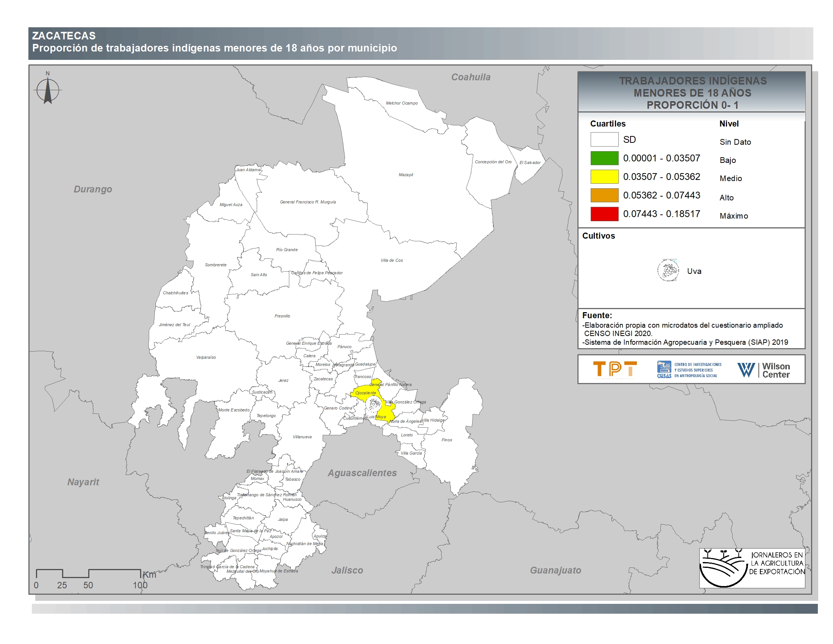Click the Fresnillo municipality label
Viewport: 833px width, 644px height.
[x=282, y=316]
